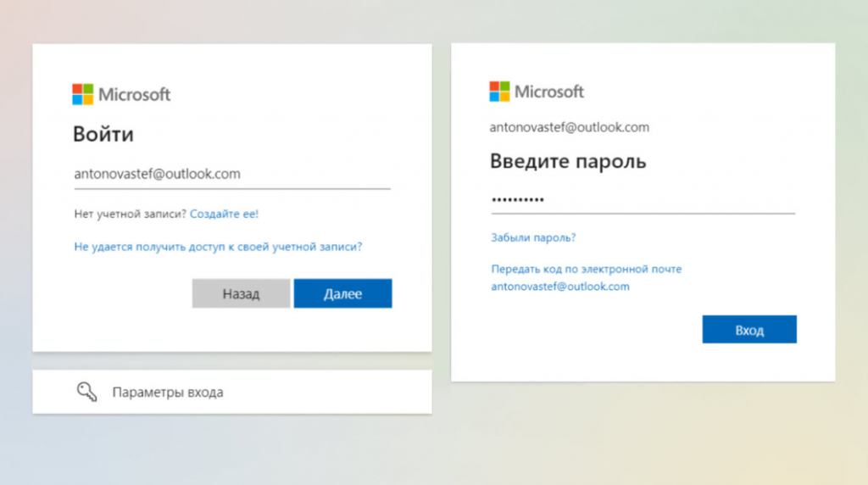Choose Передать код по электронной почте
868x485 pixels.
[x=587, y=277]
